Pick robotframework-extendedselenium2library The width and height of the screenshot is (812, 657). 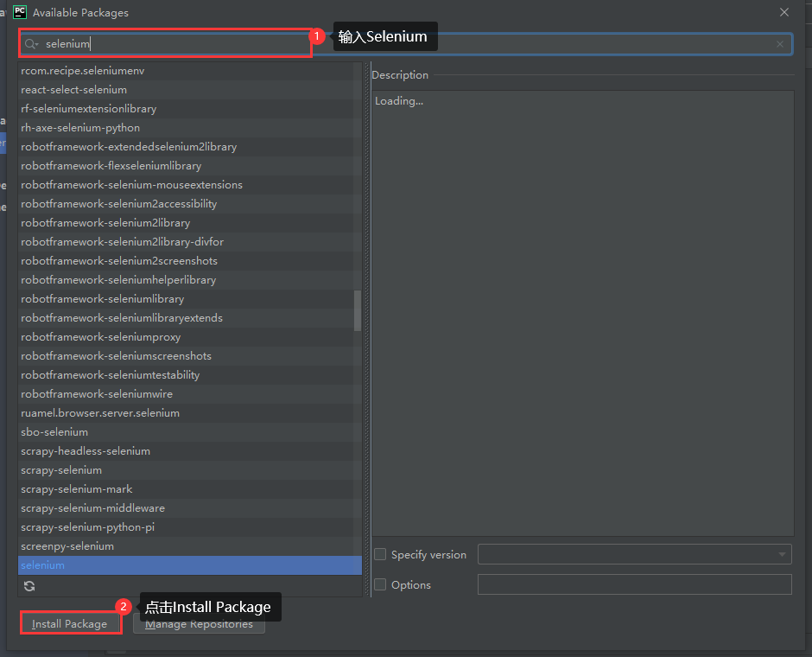click(x=189, y=147)
